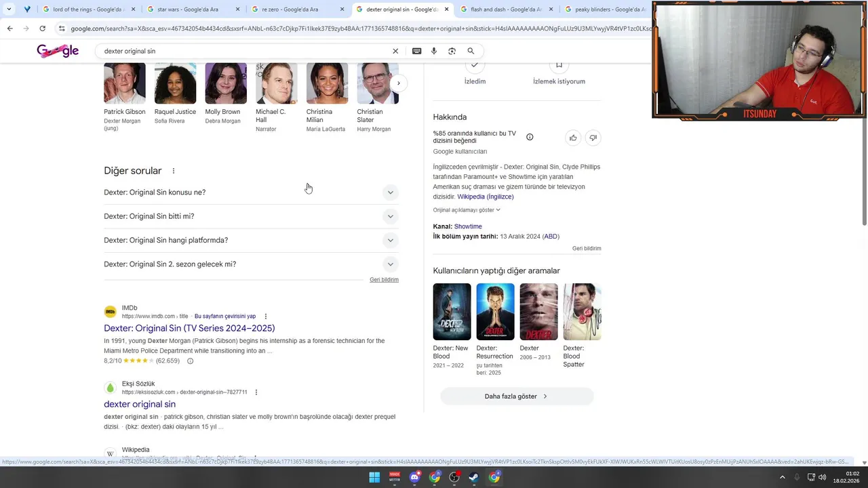The width and height of the screenshot is (868, 488).
Task: Expand "Dexter: Original Sin bitti mi?"
Action: click(251, 216)
